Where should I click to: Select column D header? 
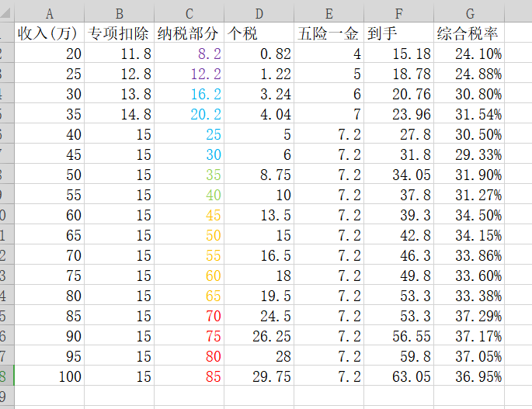[259, 14]
